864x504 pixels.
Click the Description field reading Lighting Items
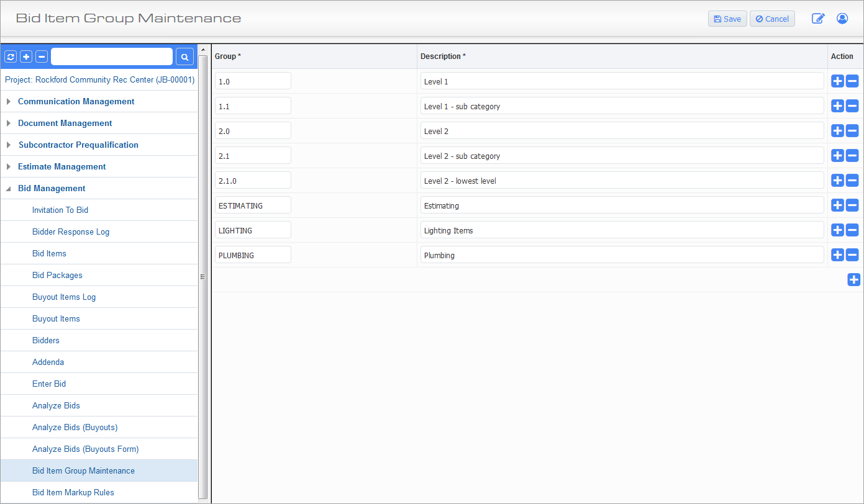click(x=622, y=230)
